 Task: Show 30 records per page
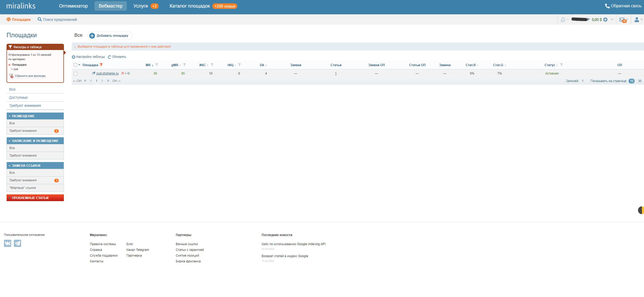(x=640, y=81)
